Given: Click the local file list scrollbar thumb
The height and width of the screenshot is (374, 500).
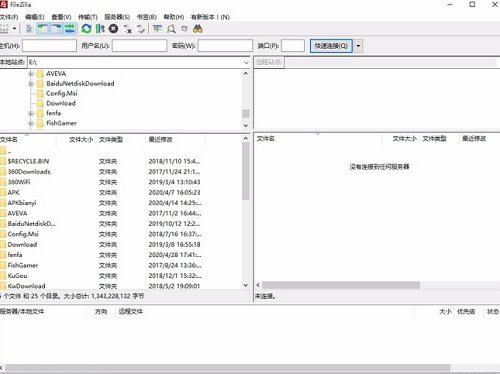Looking at the screenshot, I should coord(246,171).
